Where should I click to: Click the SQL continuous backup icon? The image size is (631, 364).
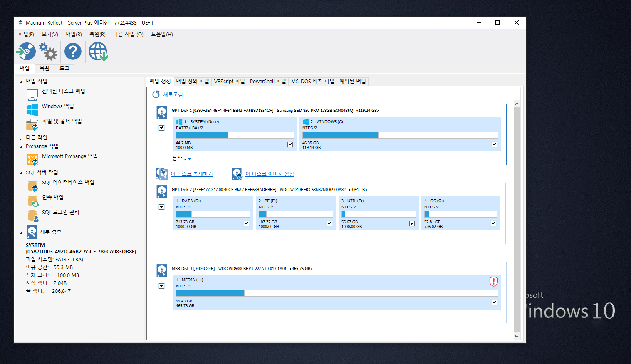[33, 201]
